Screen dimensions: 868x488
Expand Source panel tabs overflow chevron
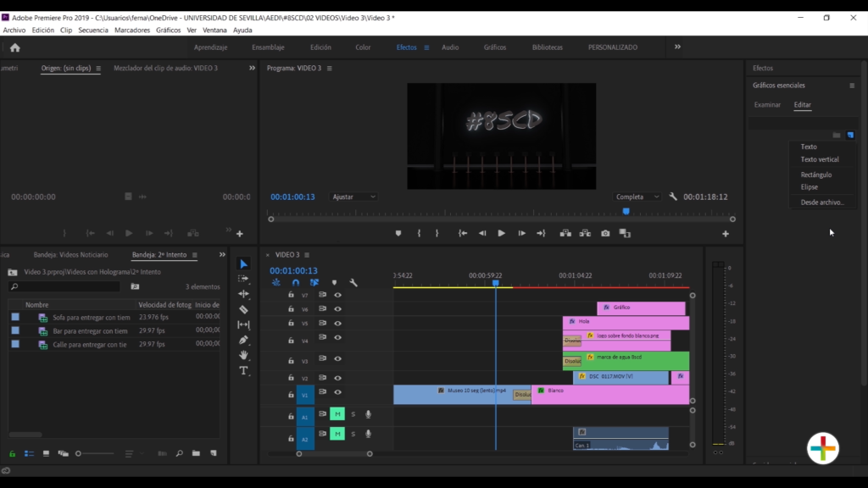[252, 68]
